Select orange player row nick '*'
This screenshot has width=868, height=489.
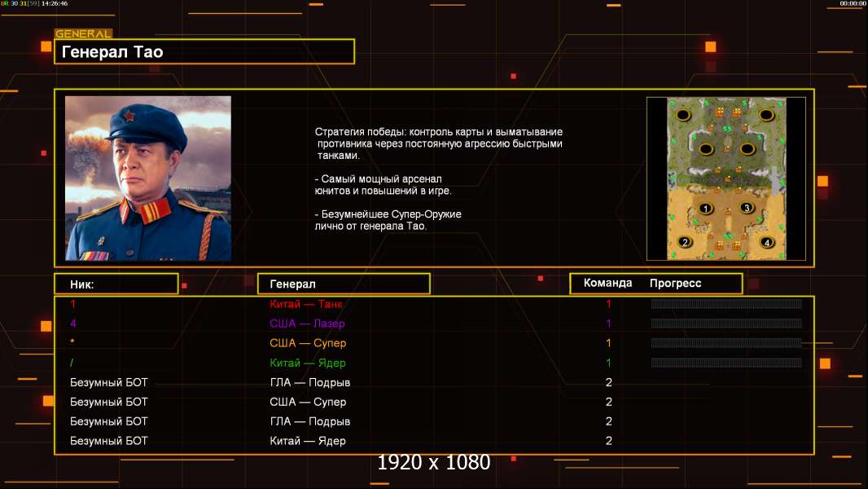tap(72, 343)
